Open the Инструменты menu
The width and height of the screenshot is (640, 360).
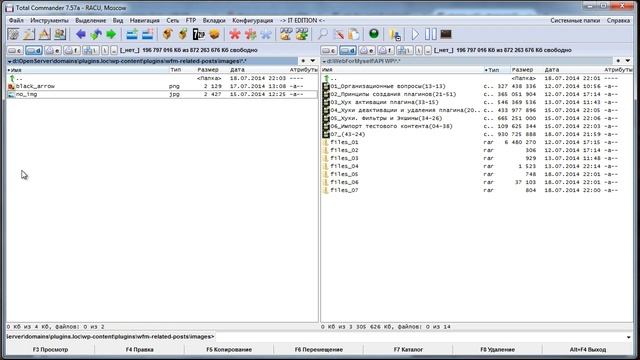(49, 20)
